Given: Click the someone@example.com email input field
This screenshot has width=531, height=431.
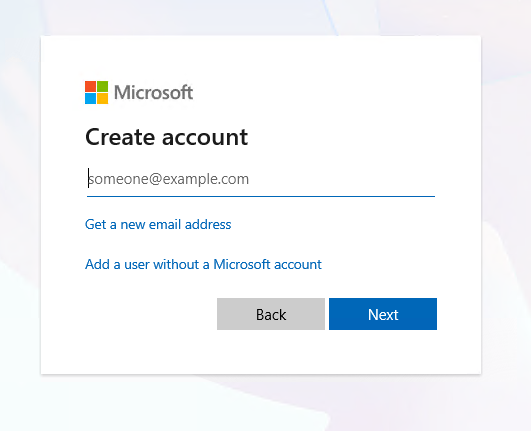Looking at the screenshot, I should 261,179.
